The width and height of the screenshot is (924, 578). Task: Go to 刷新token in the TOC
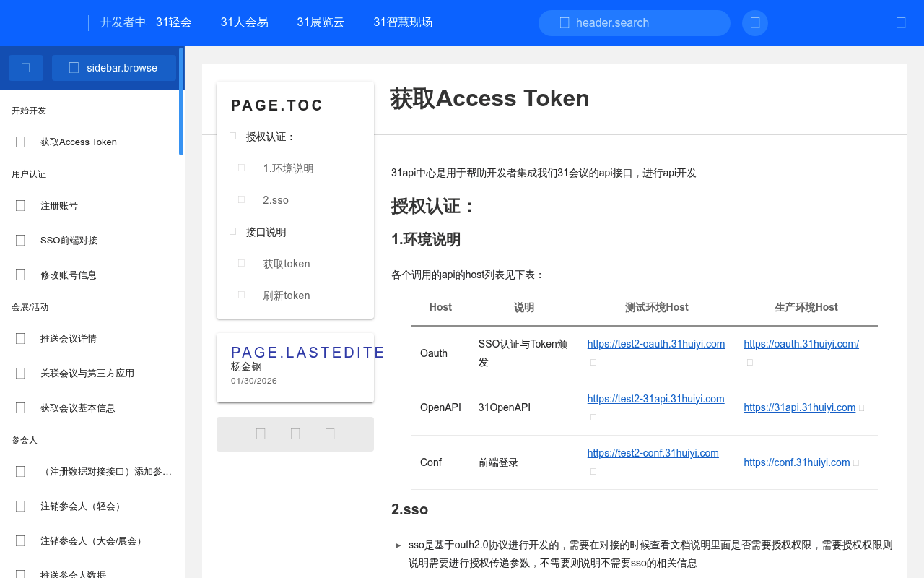tap(287, 296)
